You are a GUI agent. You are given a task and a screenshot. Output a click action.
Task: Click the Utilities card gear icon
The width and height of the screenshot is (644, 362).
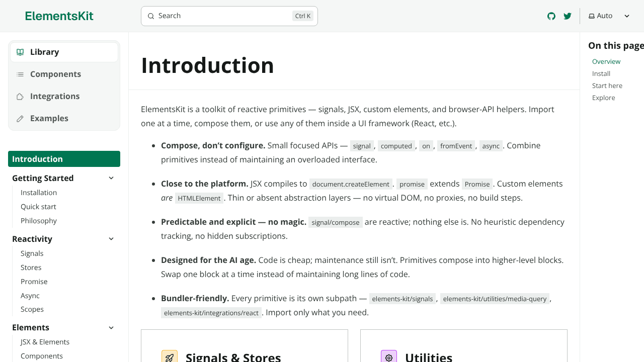389,358
